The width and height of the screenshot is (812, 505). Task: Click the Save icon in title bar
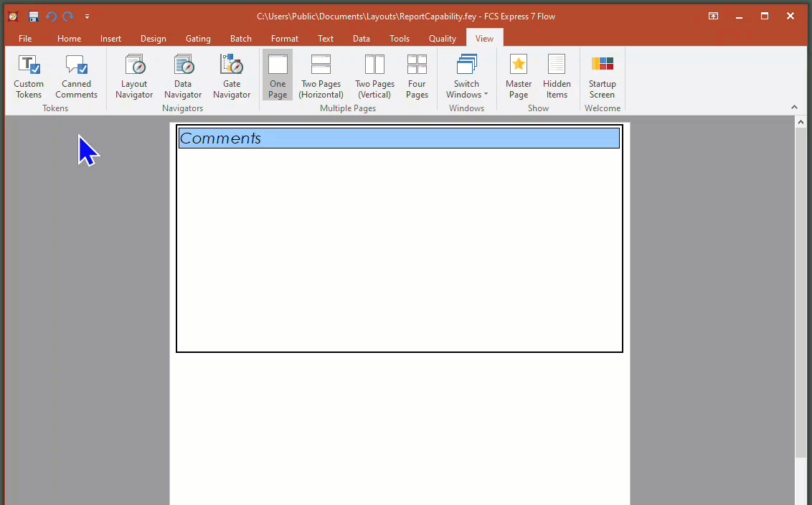pyautogui.click(x=34, y=16)
